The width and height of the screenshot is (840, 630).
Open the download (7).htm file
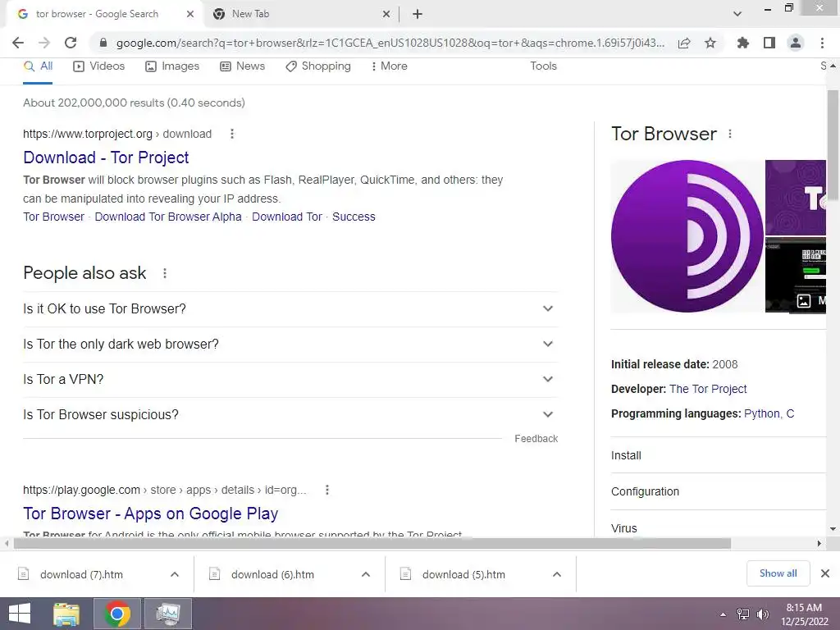click(x=81, y=575)
